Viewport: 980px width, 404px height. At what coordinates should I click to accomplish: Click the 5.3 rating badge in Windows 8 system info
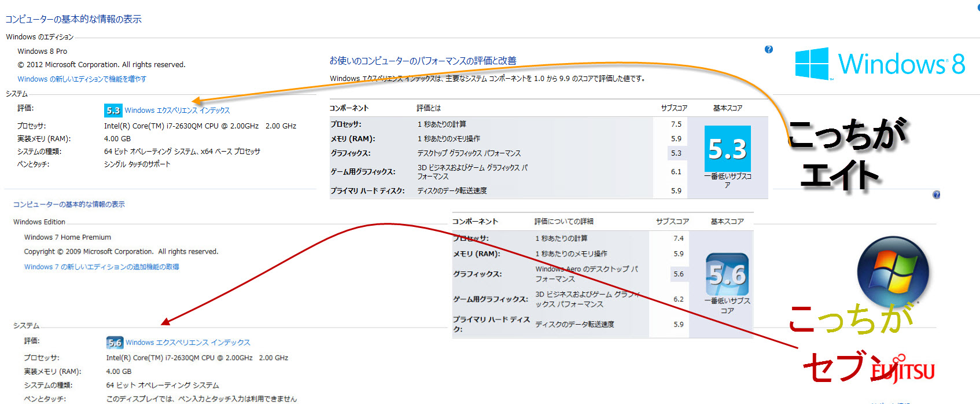(113, 110)
